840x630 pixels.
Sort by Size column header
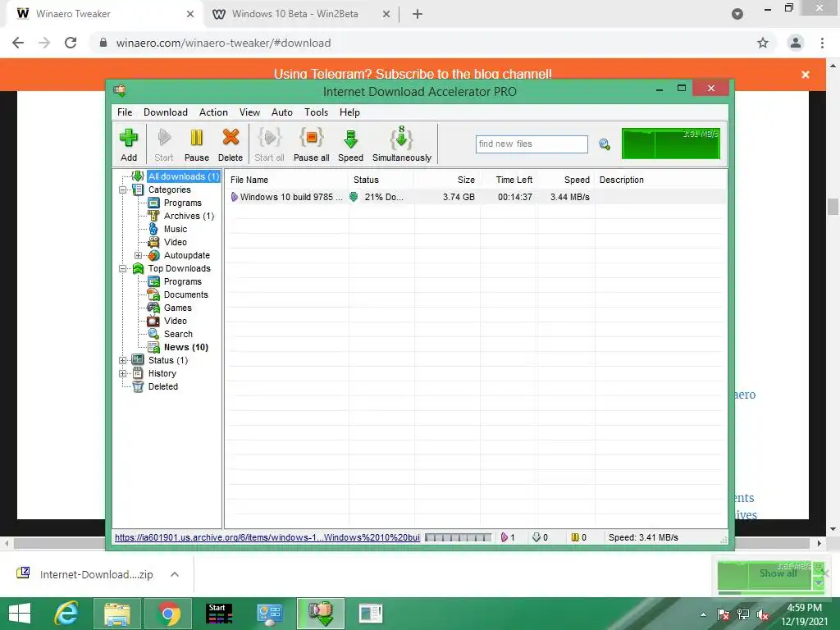pyautogui.click(x=447, y=180)
